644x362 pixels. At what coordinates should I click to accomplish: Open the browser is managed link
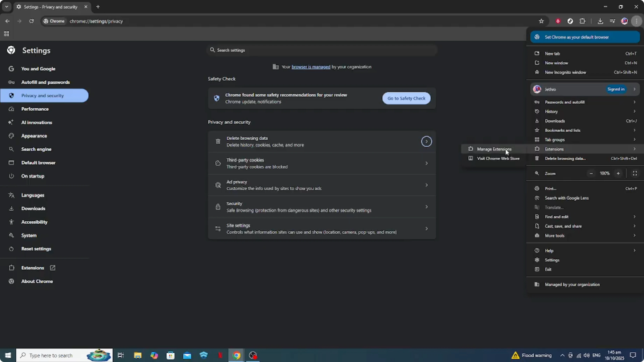click(310, 67)
